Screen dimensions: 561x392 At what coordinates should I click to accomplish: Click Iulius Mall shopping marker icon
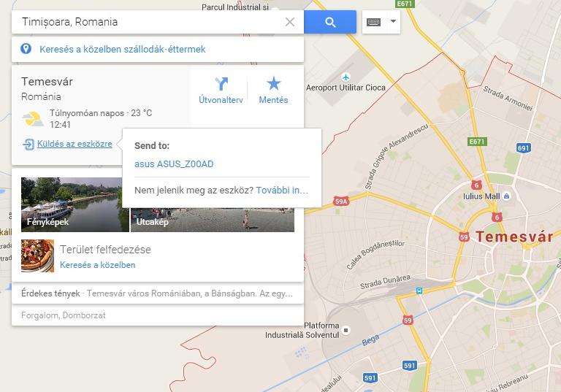click(507, 196)
